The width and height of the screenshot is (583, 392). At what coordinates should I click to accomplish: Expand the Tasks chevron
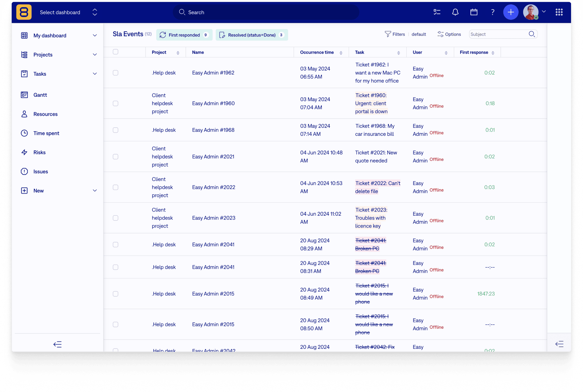click(95, 74)
